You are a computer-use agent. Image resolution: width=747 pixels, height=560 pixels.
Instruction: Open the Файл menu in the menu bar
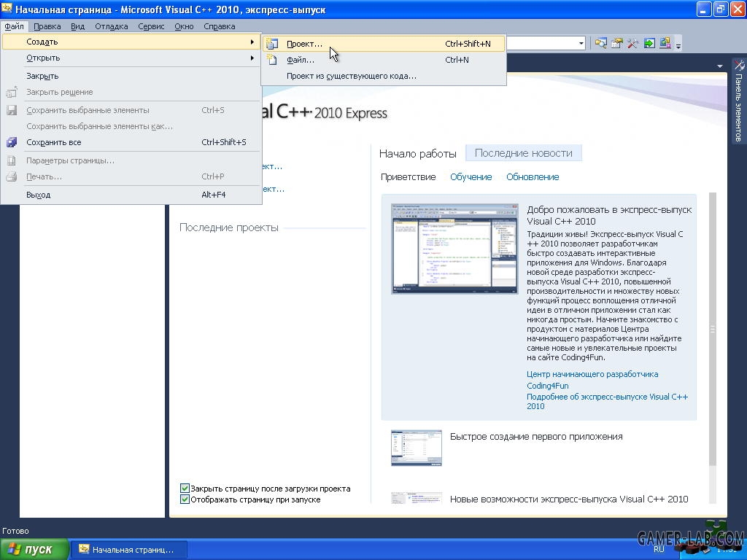15,27
